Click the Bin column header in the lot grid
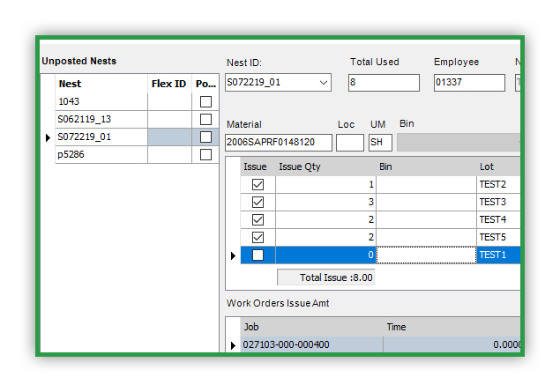This screenshot has width=560, height=392. tap(426, 166)
